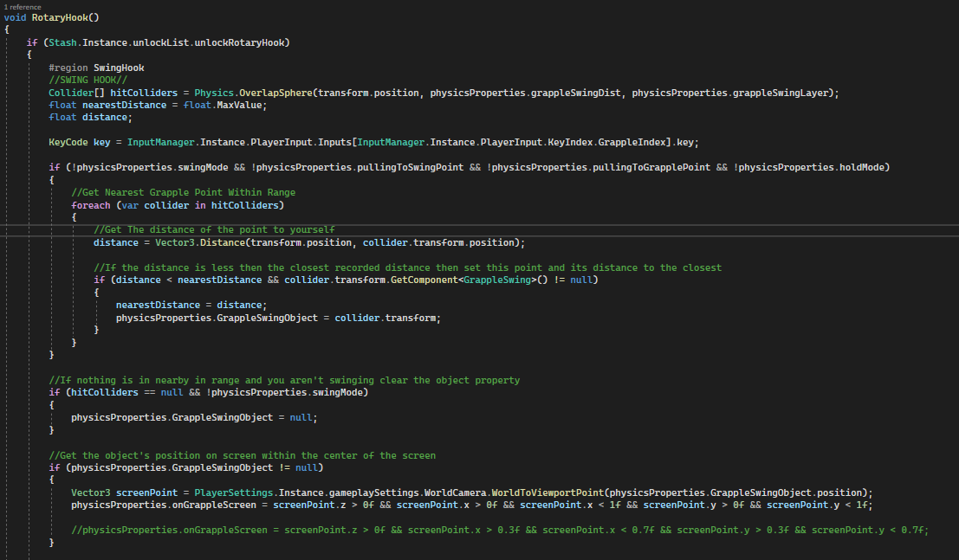
Task: Click the "nearestDistance = distance;" statement
Action: point(191,305)
